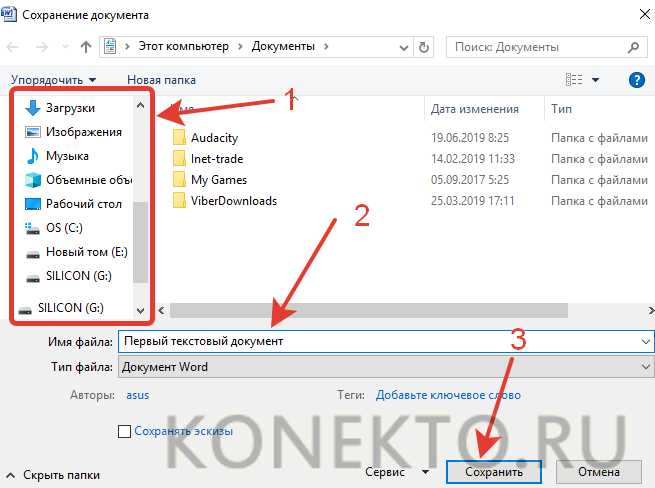Viewport: 655px width, 488px height.
Task: Click the Рабочий стол desktop icon
Action: 33,204
